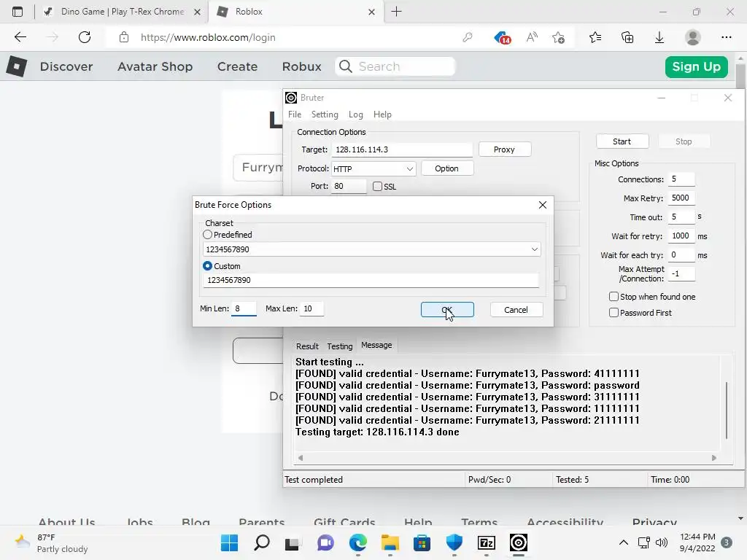
Task: Open the Bruter Help menu
Action: [382, 114]
